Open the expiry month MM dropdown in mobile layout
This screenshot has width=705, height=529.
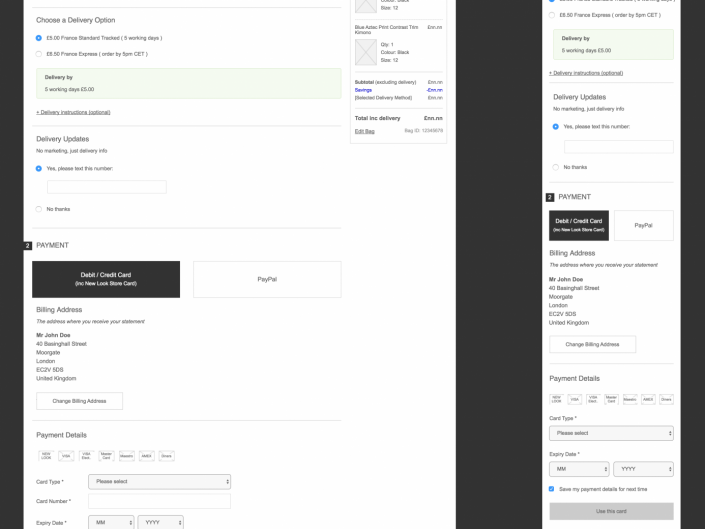578,469
